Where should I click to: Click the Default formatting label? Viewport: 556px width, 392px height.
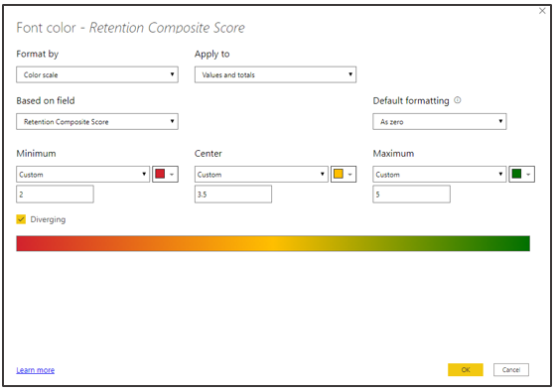[411, 101]
